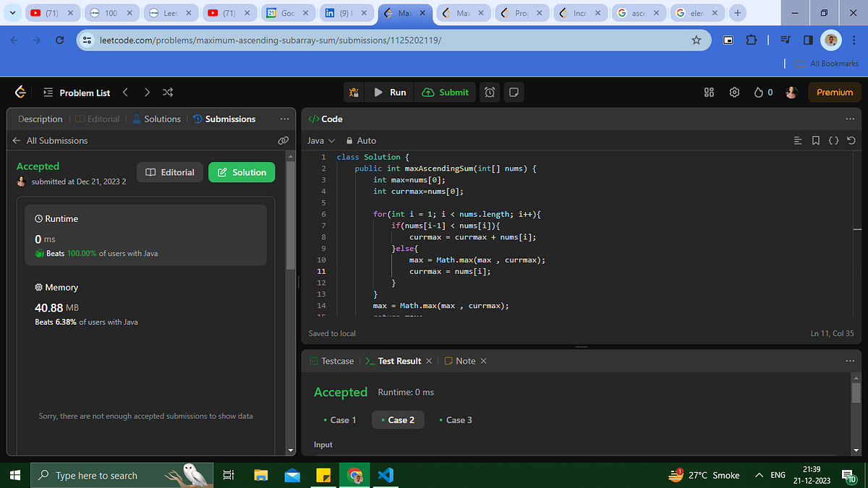Switch to the Solutions tab
The height and width of the screenshot is (488, 868).
157,119
